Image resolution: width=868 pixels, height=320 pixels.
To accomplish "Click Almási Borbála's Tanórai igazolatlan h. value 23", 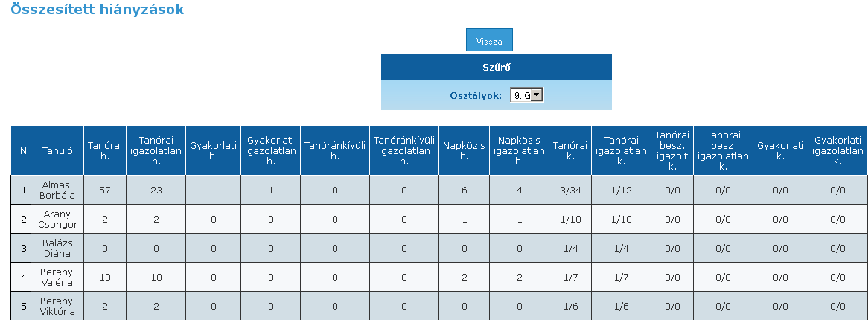I will point(156,190).
